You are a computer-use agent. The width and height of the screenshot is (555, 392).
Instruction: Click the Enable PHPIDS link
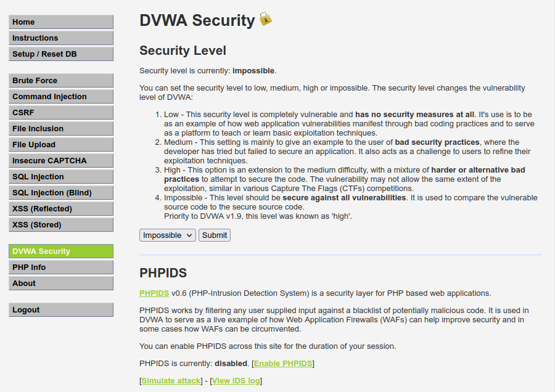283,364
